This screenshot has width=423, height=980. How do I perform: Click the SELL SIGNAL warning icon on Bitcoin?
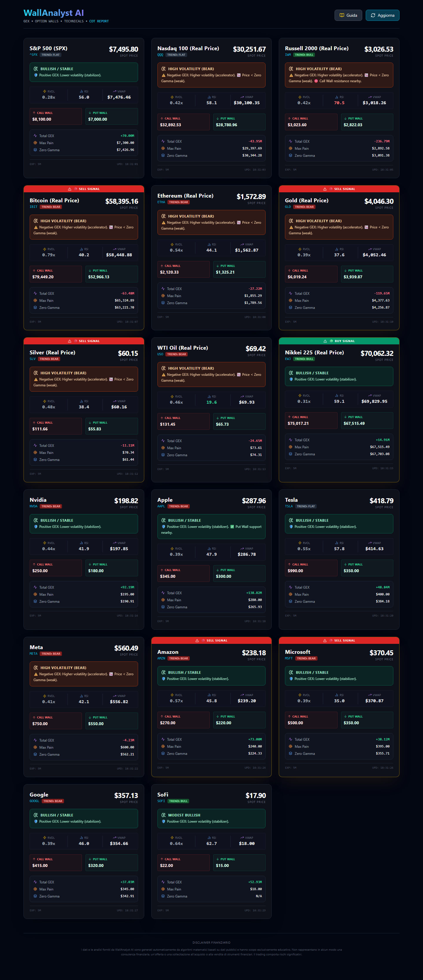click(x=70, y=189)
